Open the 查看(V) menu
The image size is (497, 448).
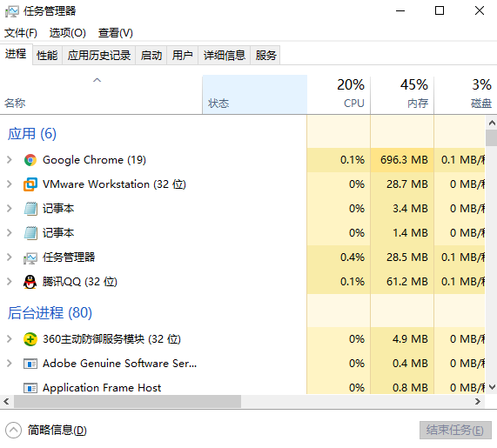tap(116, 33)
